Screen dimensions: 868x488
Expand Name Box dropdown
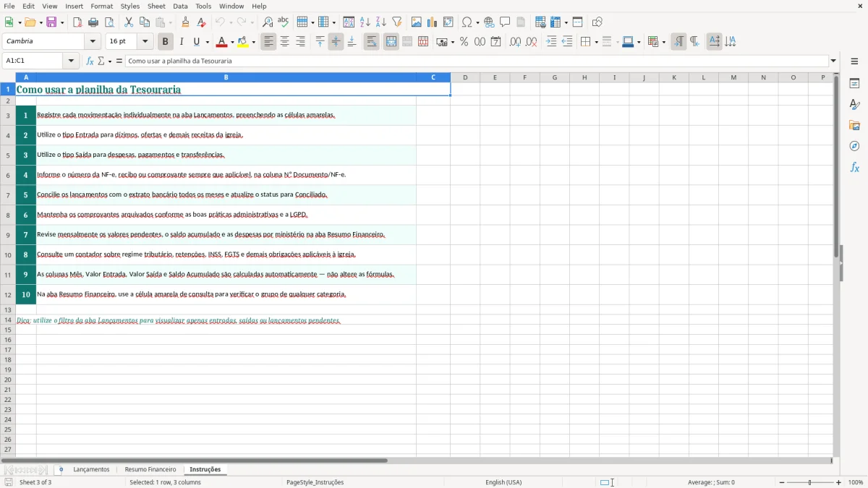[x=71, y=61]
